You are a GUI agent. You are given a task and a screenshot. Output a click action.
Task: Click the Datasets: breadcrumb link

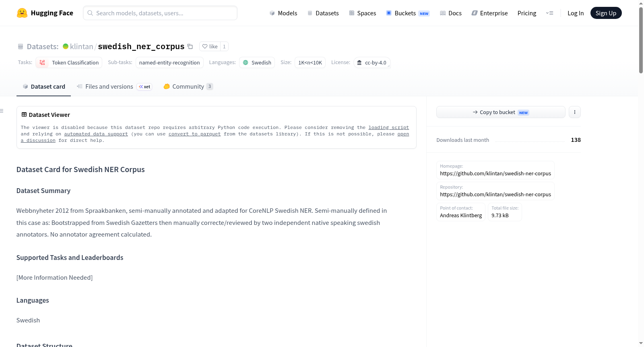43,46
